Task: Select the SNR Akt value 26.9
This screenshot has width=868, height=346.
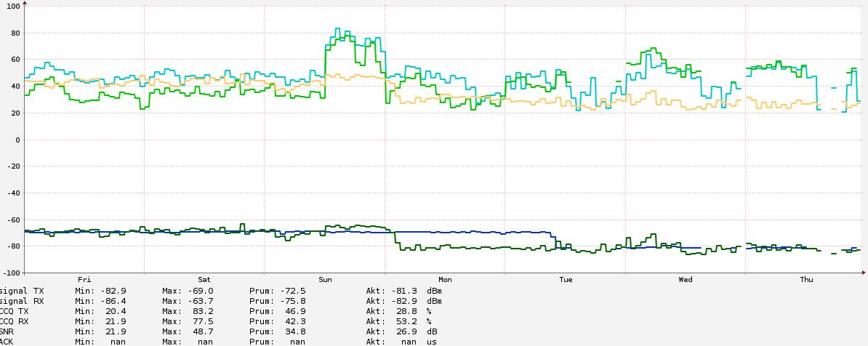Action: (407, 331)
